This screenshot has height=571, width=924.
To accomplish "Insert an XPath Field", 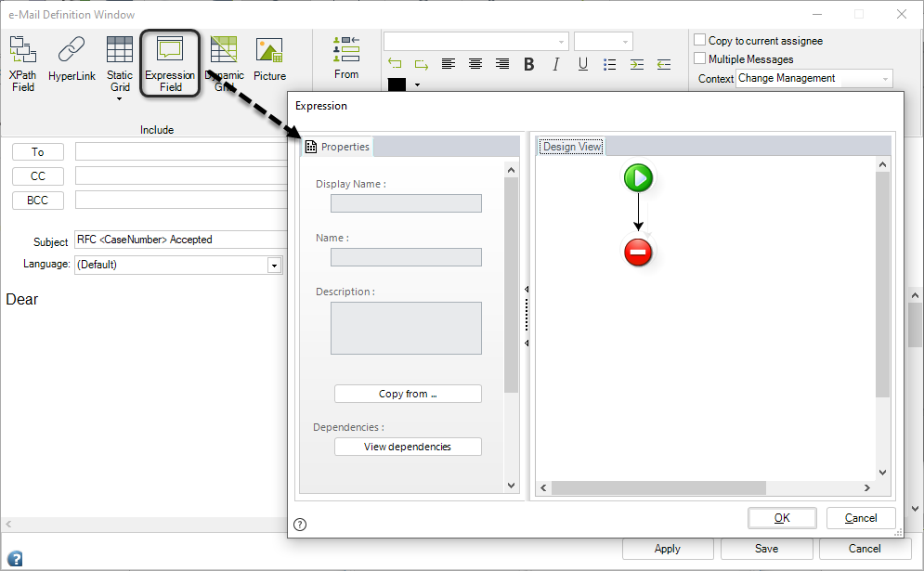I will [x=23, y=64].
